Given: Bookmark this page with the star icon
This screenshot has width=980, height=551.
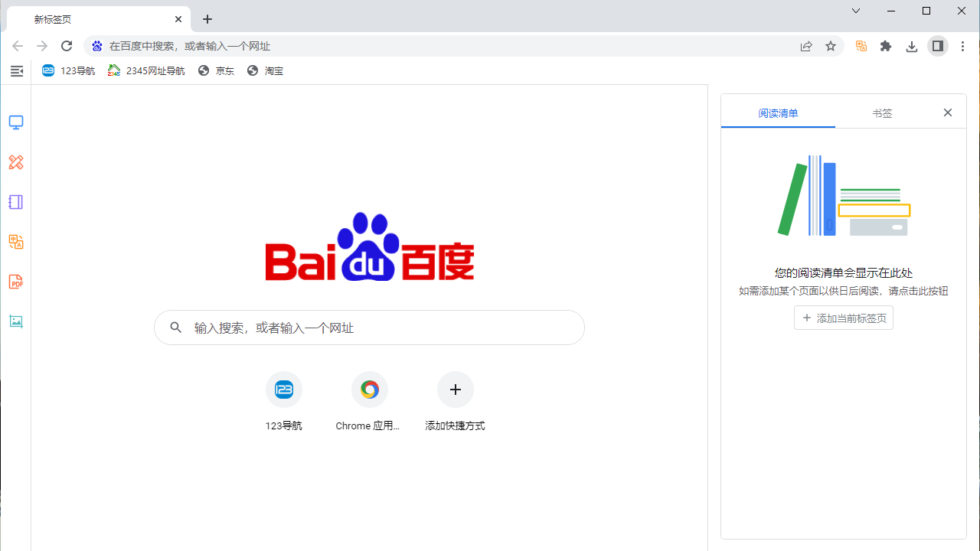Looking at the screenshot, I should pyautogui.click(x=831, y=46).
